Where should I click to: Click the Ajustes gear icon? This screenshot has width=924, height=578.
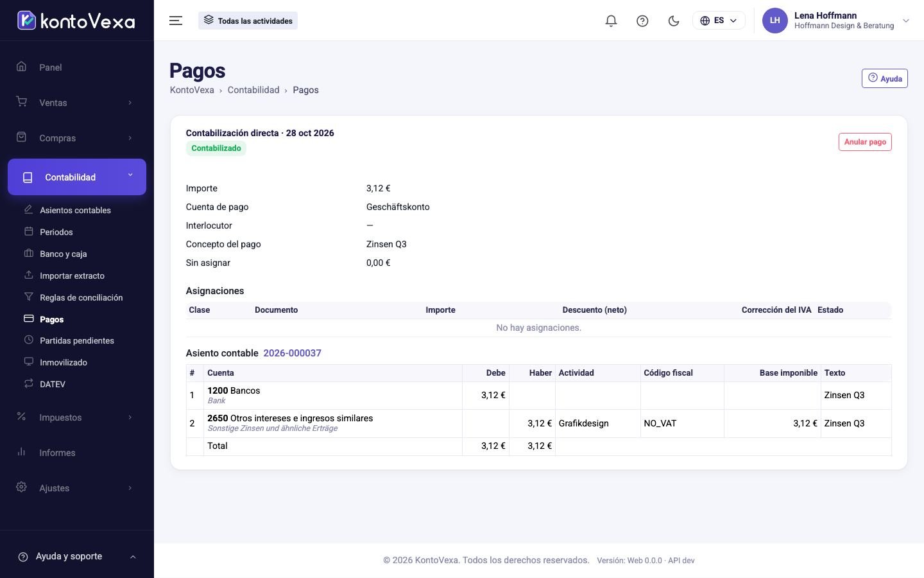(x=21, y=487)
